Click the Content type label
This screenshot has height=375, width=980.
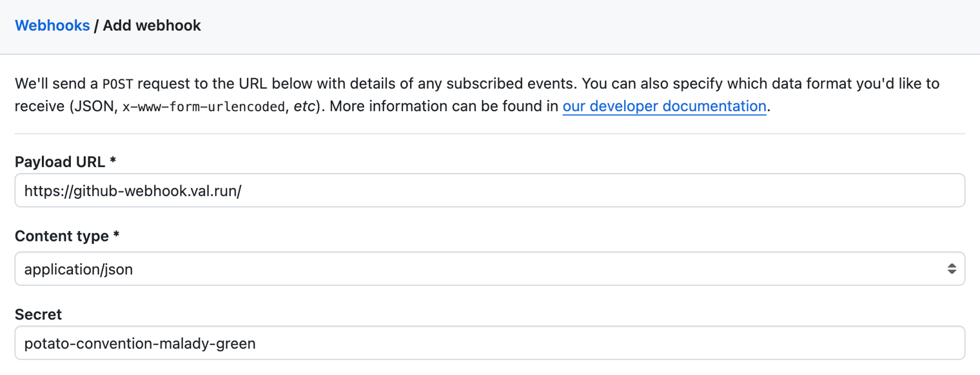[67, 236]
